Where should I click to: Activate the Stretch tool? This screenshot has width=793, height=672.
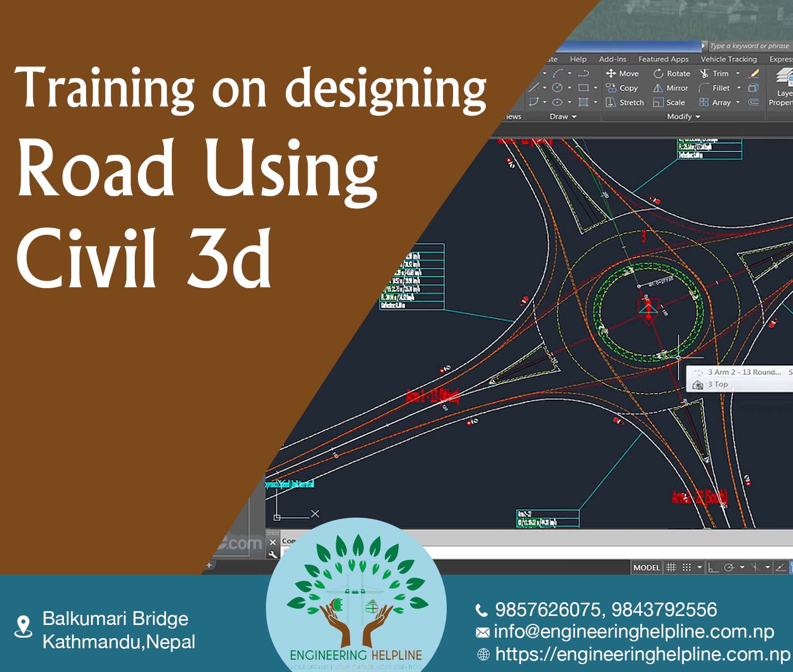pyautogui.click(x=625, y=102)
